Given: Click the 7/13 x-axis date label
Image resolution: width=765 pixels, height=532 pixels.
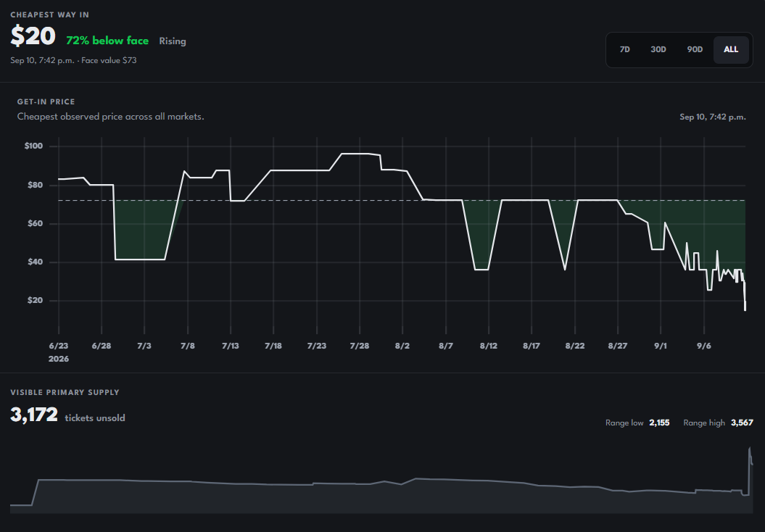Looking at the screenshot, I should 231,346.
